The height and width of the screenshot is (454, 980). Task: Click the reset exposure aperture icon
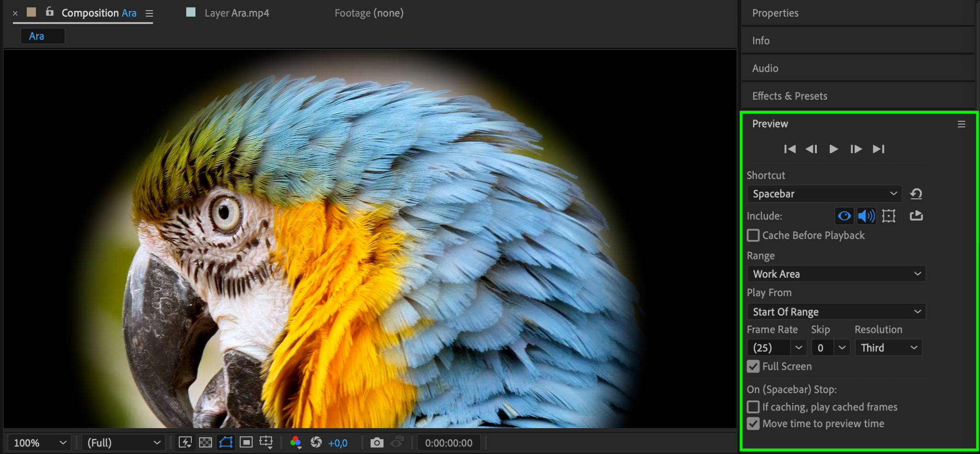[316, 443]
